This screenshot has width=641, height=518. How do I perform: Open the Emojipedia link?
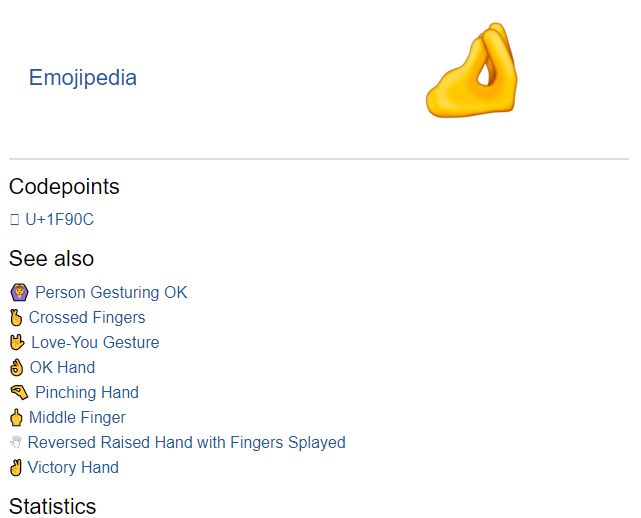coord(82,78)
